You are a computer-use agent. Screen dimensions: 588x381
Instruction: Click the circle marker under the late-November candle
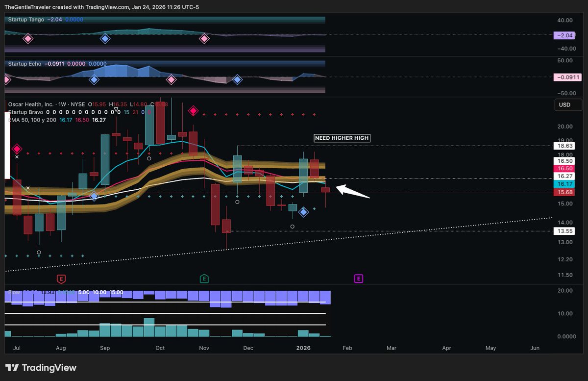pos(237,202)
